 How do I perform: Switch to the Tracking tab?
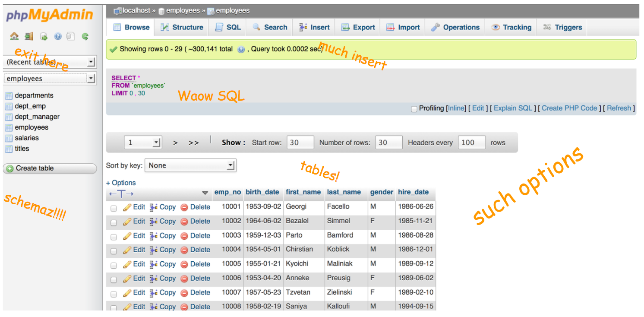511,27
